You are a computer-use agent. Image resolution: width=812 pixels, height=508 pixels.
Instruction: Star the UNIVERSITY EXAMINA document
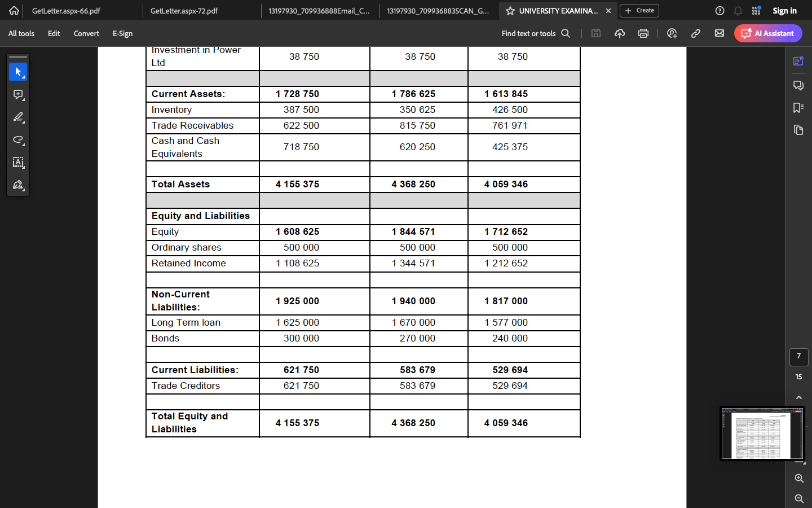click(x=510, y=11)
